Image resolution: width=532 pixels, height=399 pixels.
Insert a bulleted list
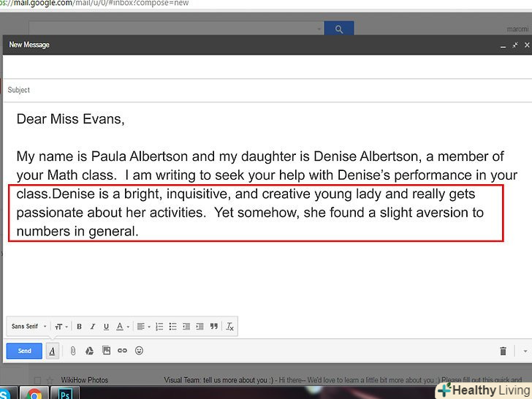tap(172, 327)
